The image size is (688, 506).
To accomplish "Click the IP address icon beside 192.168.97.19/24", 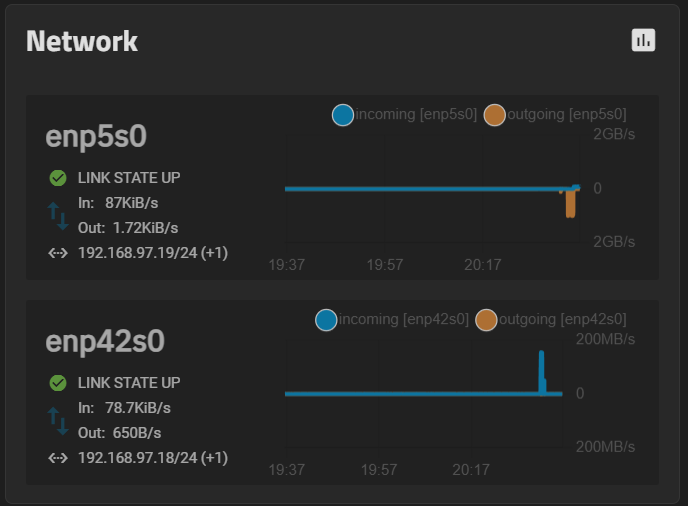I will (x=58, y=253).
